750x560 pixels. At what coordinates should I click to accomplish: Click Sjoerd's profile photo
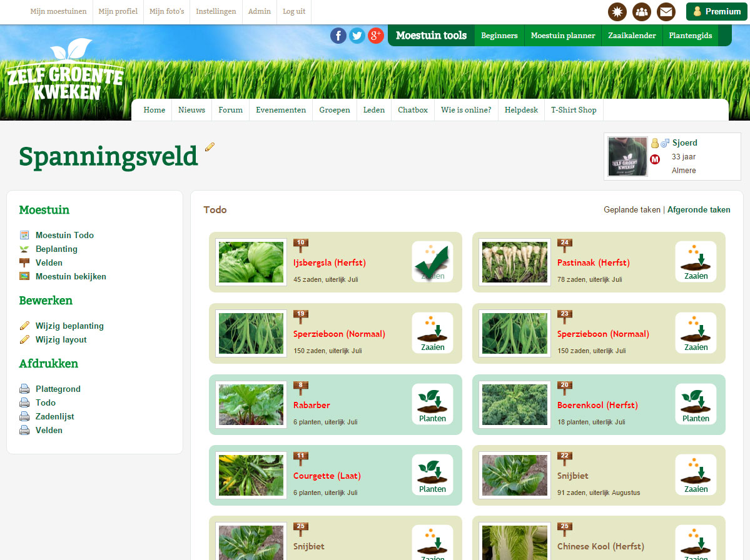click(627, 156)
